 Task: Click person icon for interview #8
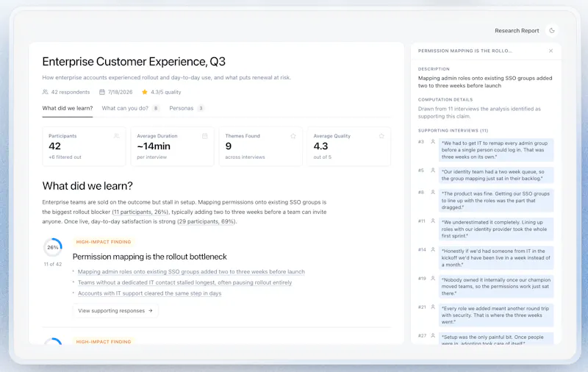click(433, 193)
